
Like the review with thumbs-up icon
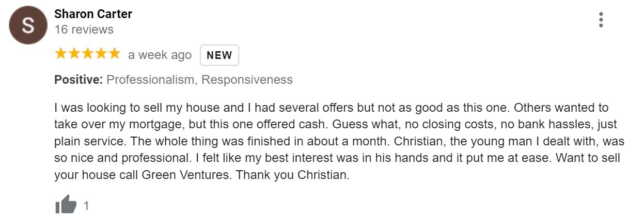(66, 205)
